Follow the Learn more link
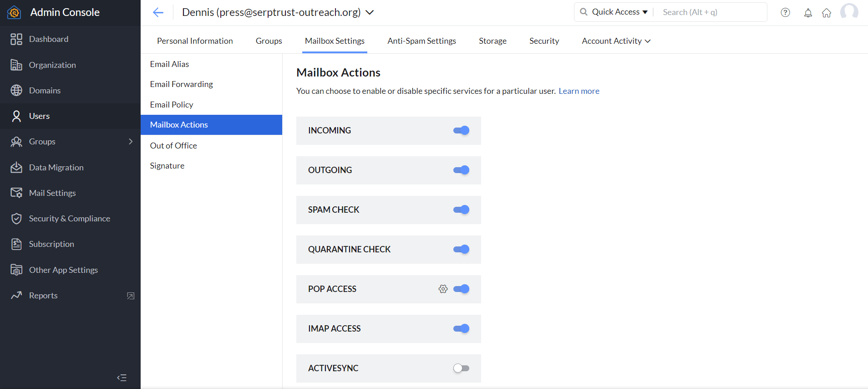 click(x=579, y=91)
